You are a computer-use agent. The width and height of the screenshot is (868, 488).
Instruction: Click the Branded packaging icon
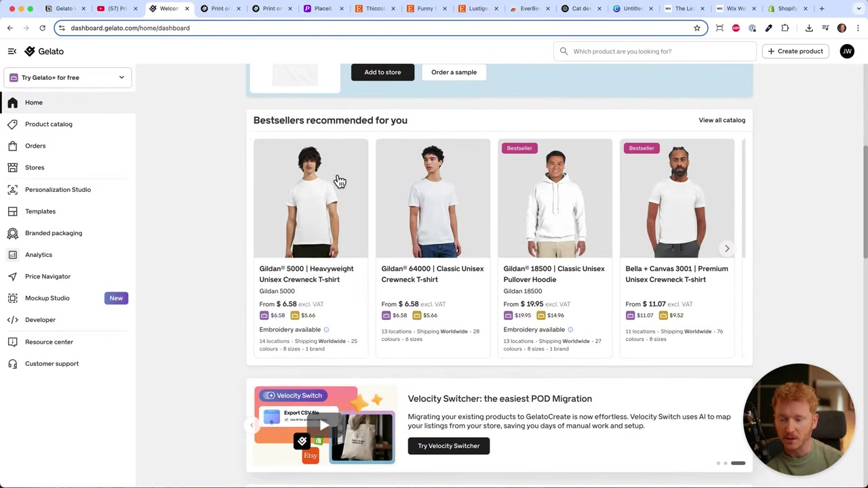(x=12, y=233)
